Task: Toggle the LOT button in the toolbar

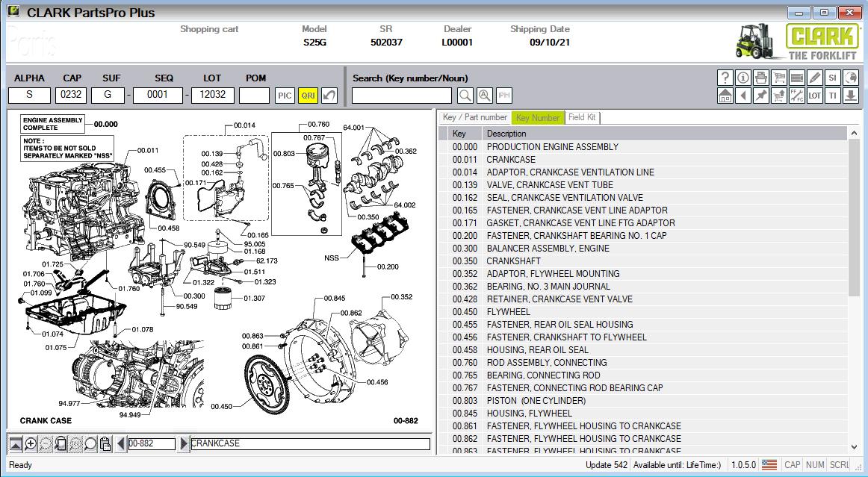Action: coord(814,96)
